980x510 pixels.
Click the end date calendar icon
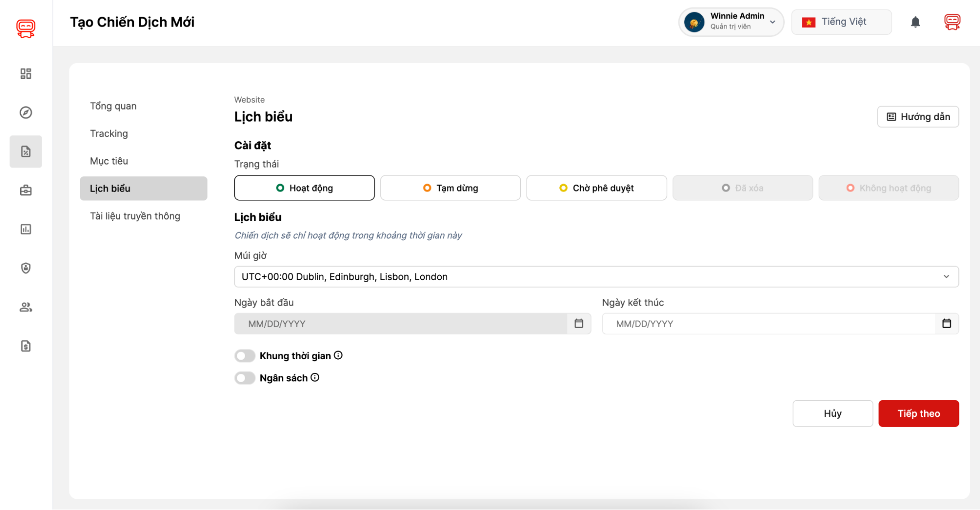(x=946, y=323)
